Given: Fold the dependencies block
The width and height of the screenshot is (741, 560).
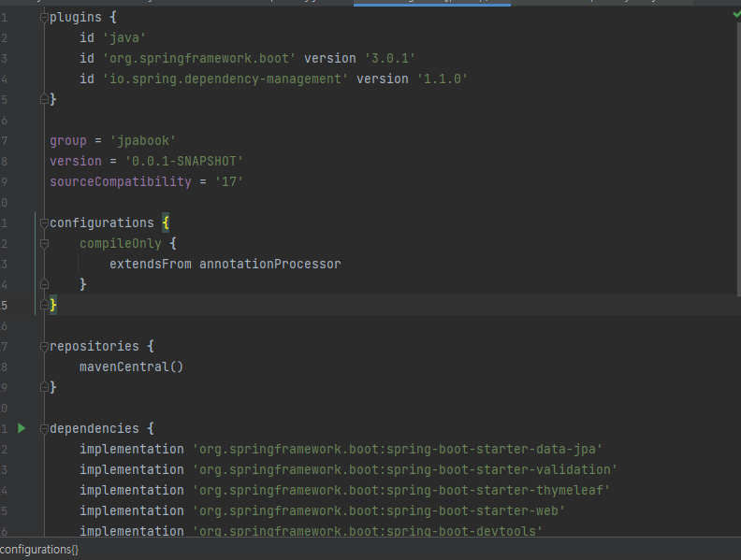Looking at the screenshot, I should pyautogui.click(x=44, y=429).
